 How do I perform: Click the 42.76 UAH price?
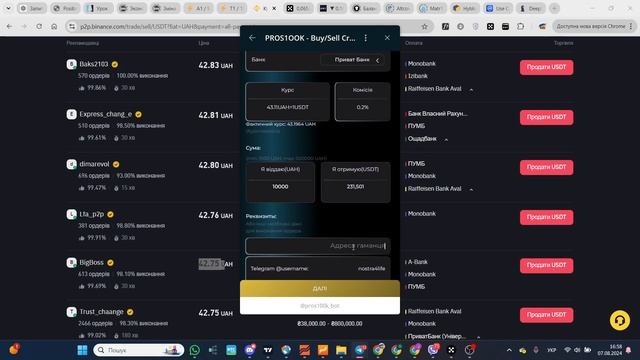(216, 215)
